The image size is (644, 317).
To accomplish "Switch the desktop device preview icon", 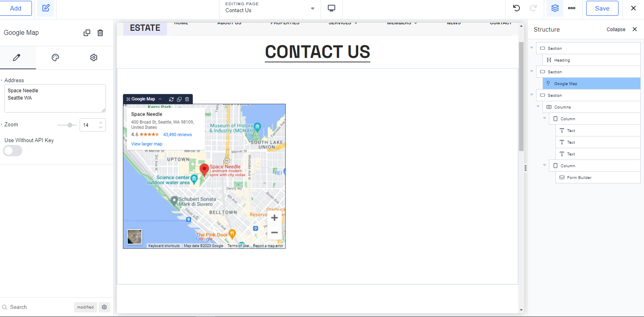I will pyautogui.click(x=332, y=8).
